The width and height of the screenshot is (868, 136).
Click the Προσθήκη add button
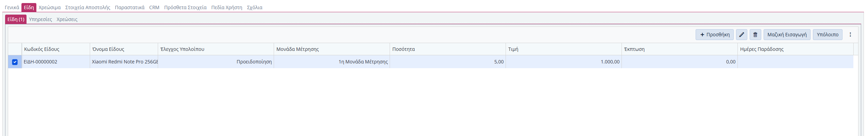pyautogui.click(x=715, y=35)
